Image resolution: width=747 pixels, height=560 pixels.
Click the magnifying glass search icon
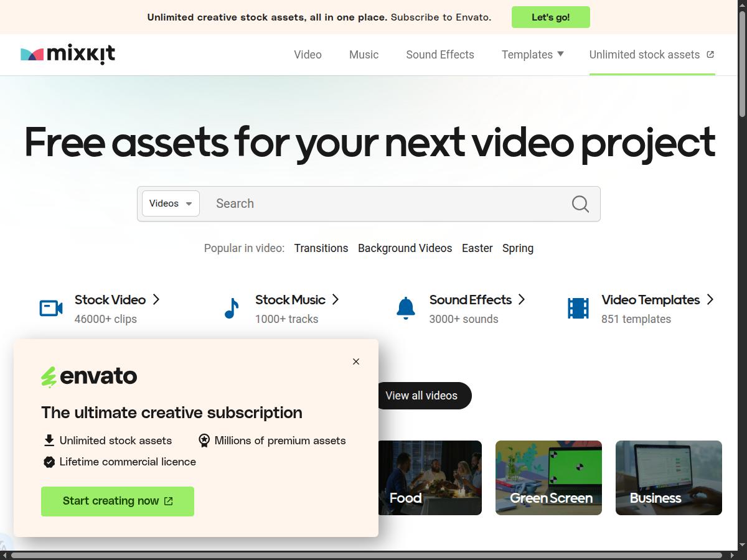(x=580, y=204)
